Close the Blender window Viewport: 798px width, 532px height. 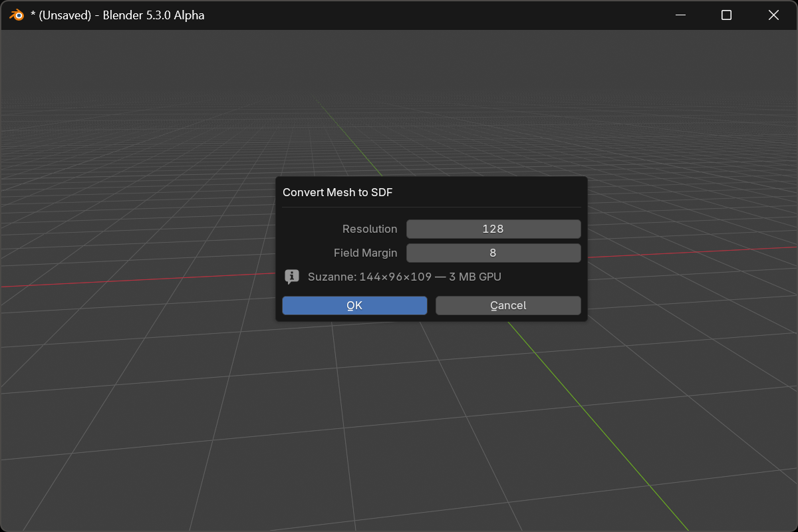click(773, 15)
